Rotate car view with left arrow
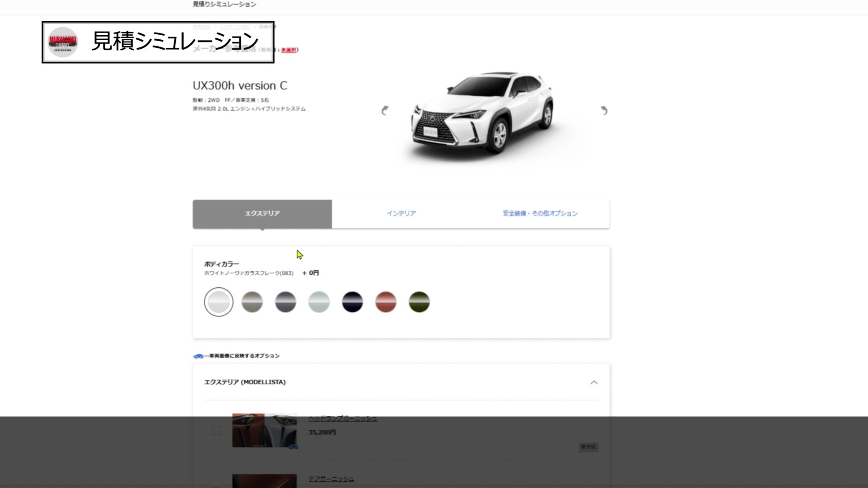 tap(385, 111)
